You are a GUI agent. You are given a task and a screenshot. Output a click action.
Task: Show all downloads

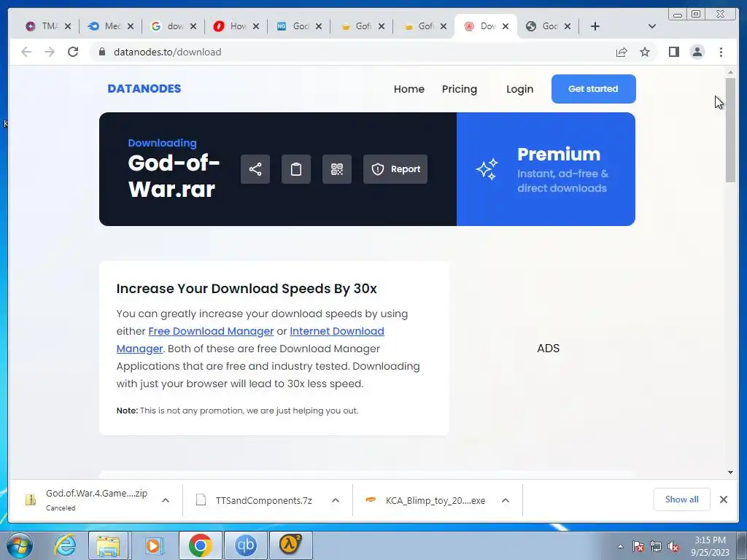tap(682, 499)
